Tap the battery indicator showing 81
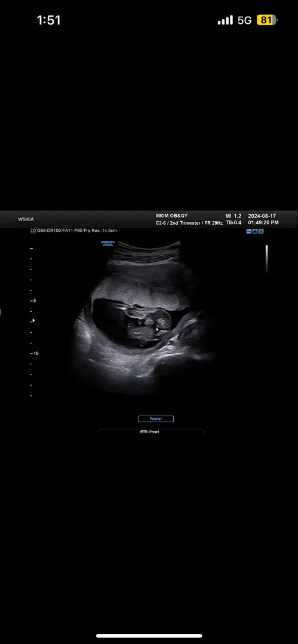This screenshot has height=644, width=298. coord(268,20)
